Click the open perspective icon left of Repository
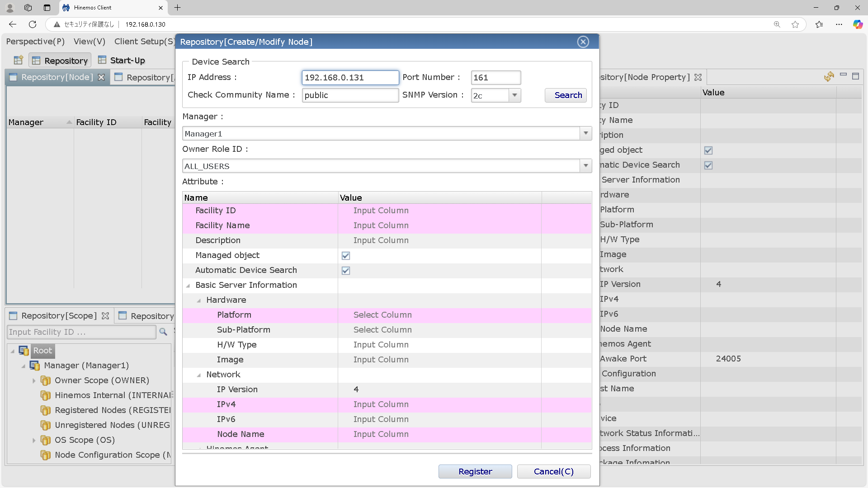Screen dimensions: 868x488 tap(18, 60)
